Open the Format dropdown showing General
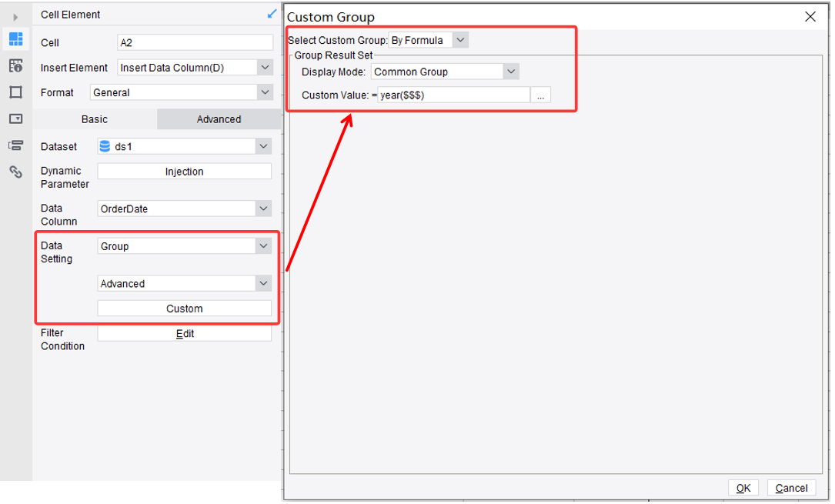The height and width of the screenshot is (504, 835). click(265, 92)
